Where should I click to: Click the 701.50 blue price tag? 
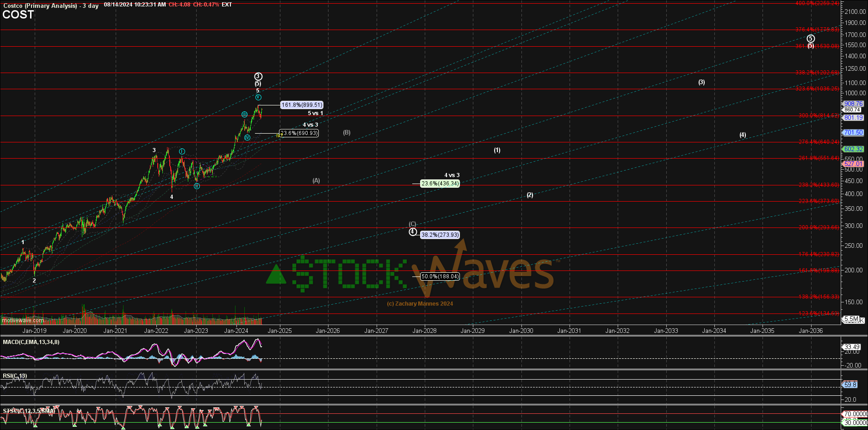[853, 133]
